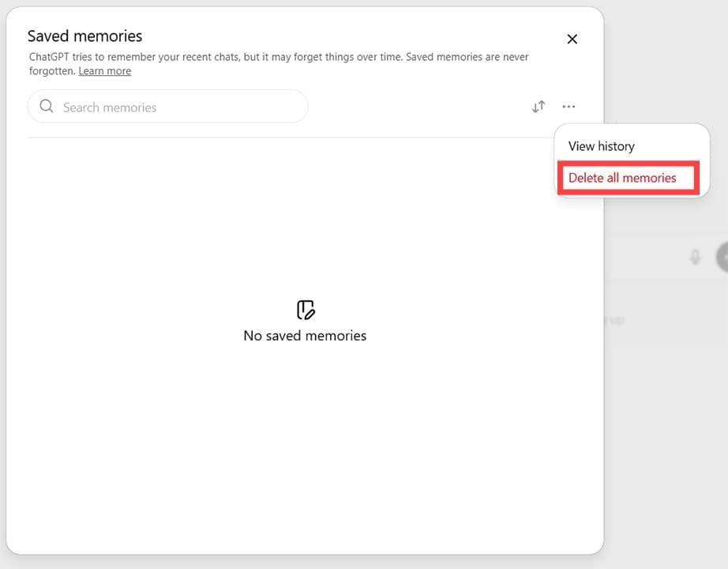The height and width of the screenshot is (569, 728).
Task: Open the three-dot more options menu
Action: click(x=569, y=107)
